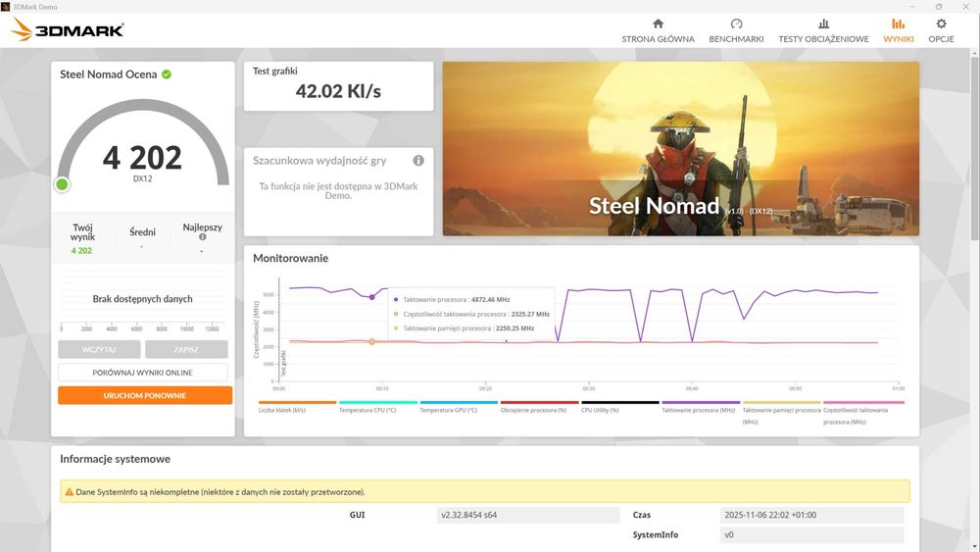
Task: Click the Twój wynik value 4 202
Action: 81,251
